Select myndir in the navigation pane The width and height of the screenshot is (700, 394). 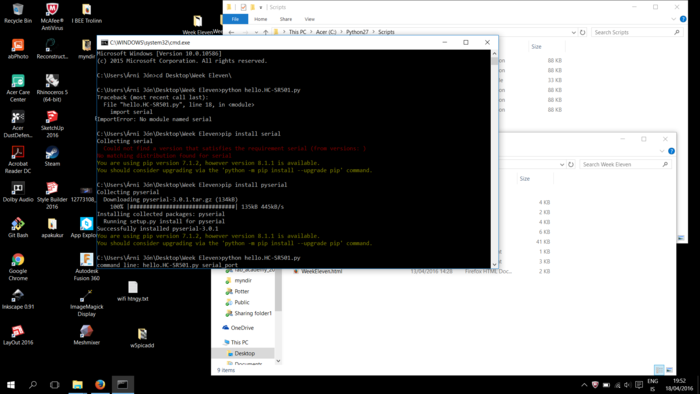[243, 280]
